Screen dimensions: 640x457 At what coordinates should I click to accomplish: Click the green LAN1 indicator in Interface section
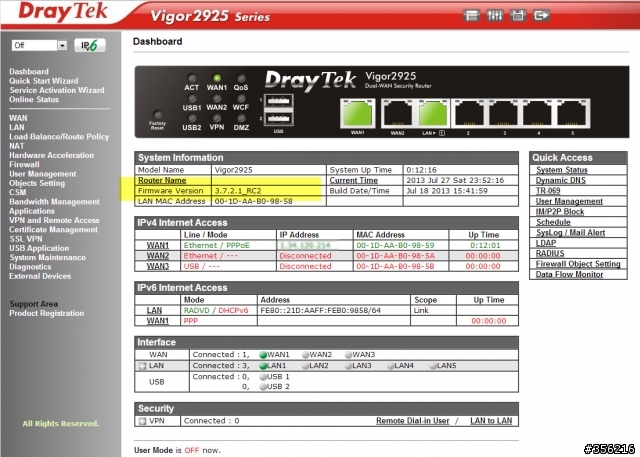pos(263,366)
